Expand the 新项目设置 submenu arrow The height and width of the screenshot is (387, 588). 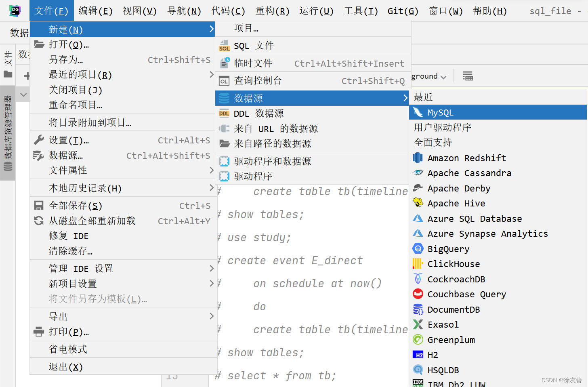point(211,283)
